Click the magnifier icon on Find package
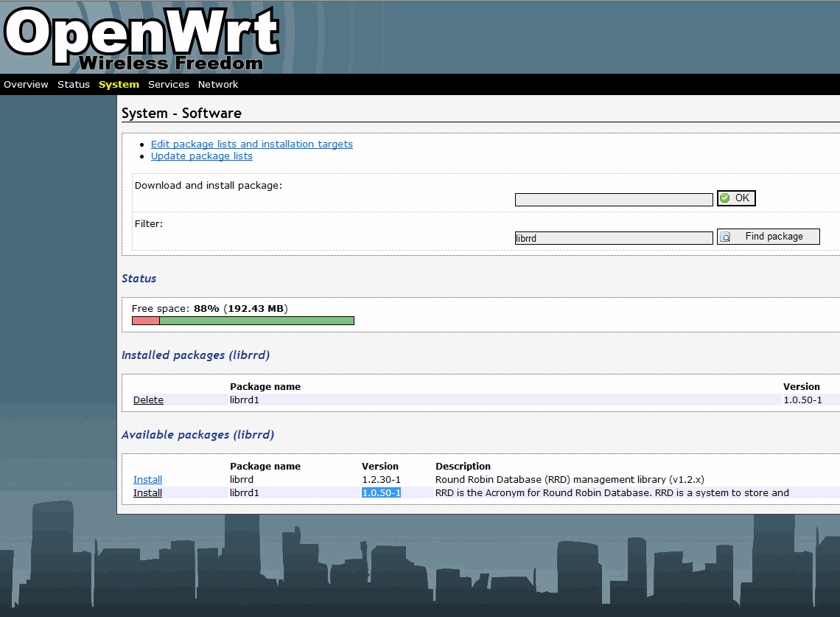The width and height of the screenshot is (840, 617). coord(725,237)
